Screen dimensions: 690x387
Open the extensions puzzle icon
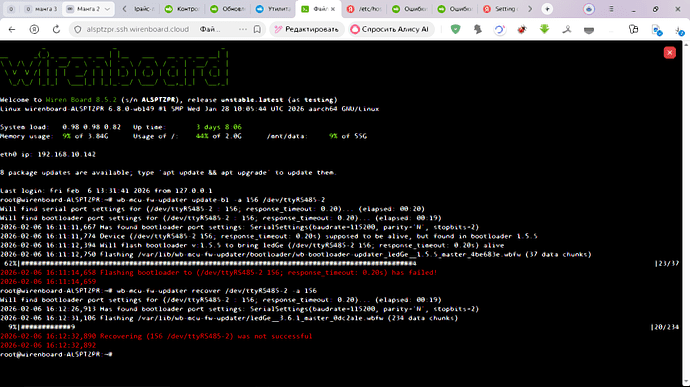tap(634, 29)
